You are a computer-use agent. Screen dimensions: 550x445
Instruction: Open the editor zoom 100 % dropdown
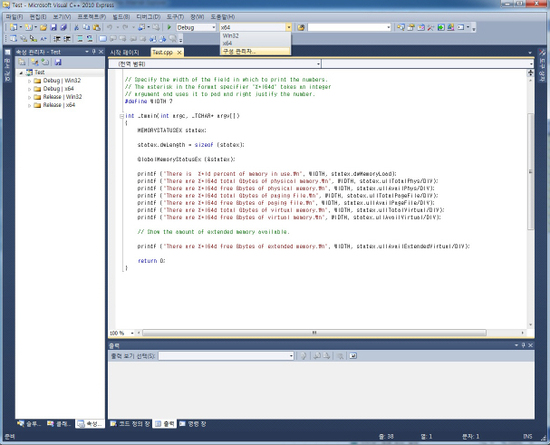(132, 333)
